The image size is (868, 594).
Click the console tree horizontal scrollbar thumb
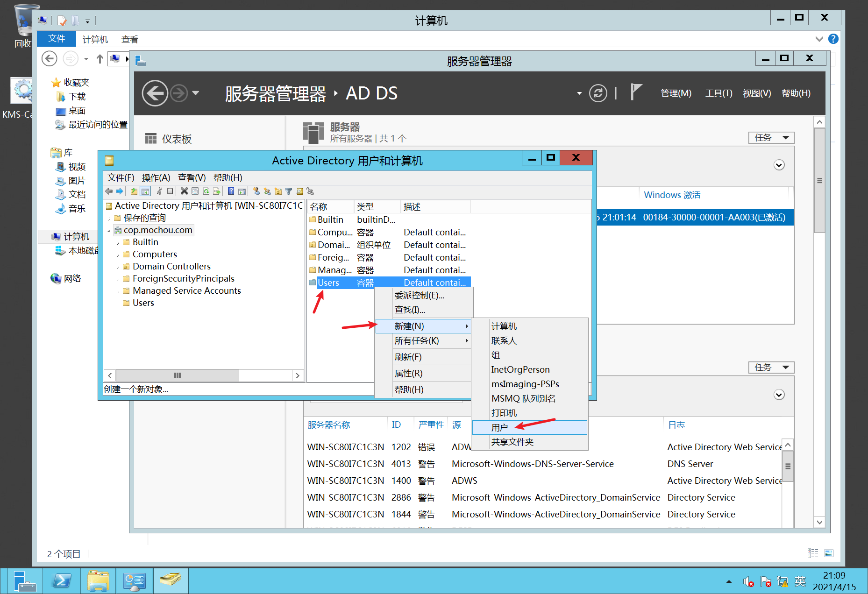(178, 375)
